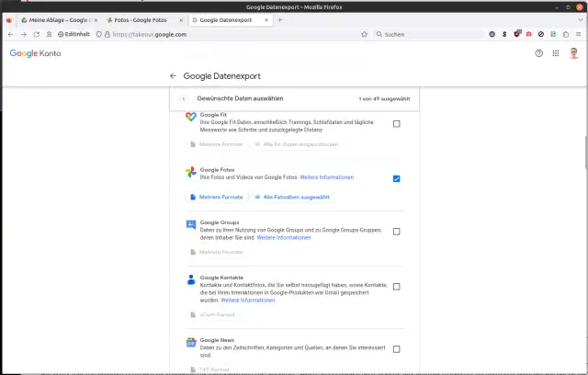Open Weitere Informationen link for Google Kontakte
The height and width of the screenshot is (375, 588).
click(247, 300)
